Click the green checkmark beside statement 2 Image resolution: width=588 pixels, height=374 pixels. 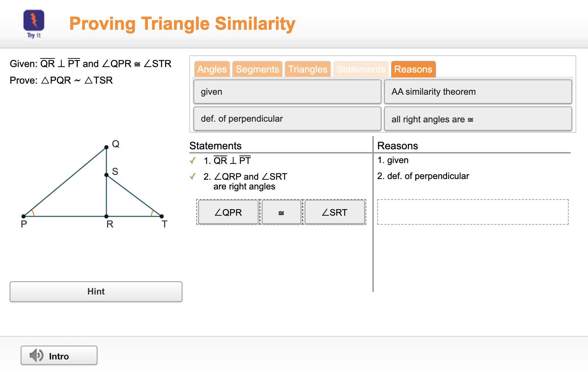(193, 177)
